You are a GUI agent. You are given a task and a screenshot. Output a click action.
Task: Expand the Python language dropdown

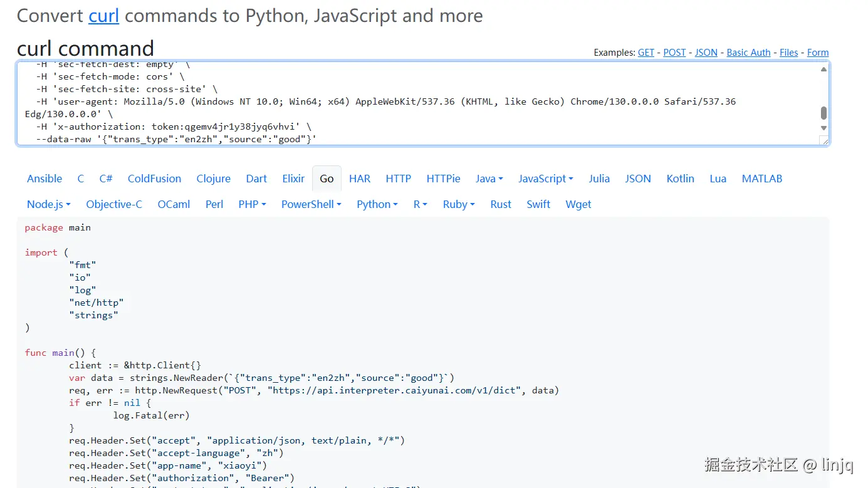click(377, 204)
